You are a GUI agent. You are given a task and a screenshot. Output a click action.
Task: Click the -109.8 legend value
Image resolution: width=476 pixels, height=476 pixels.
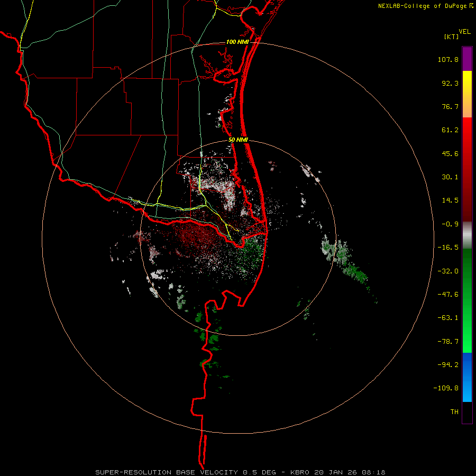pos(446,388)
